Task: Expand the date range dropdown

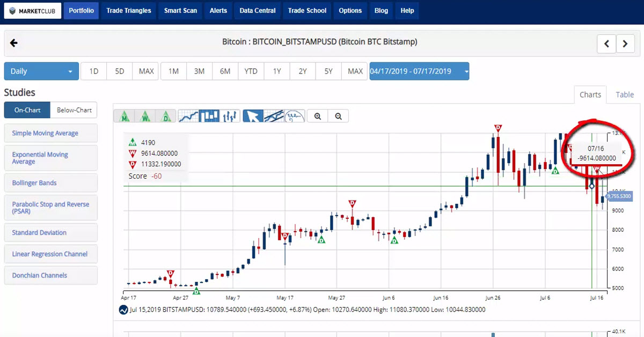Action: click(x=419, y=71)
